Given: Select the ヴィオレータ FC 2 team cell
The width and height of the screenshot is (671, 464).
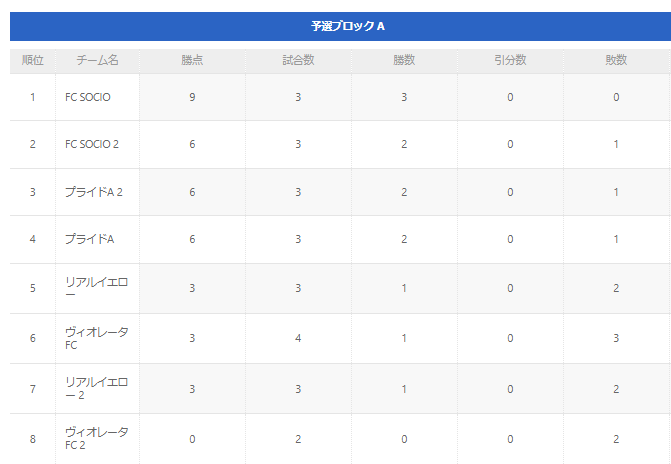Looking at the screenshot, I should coord(97,439).
